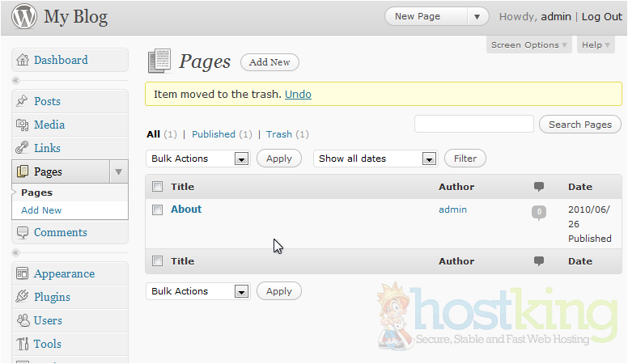Click the comment count bubble for About
This screenshot has height=364, width=628.
539,213
